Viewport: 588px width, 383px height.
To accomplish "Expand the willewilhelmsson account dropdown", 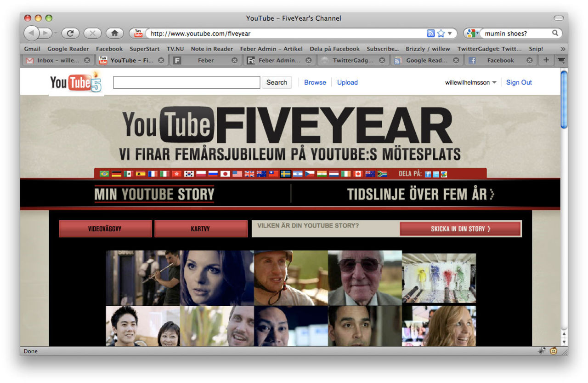I will pyautogui.click(x=469, y=82).
